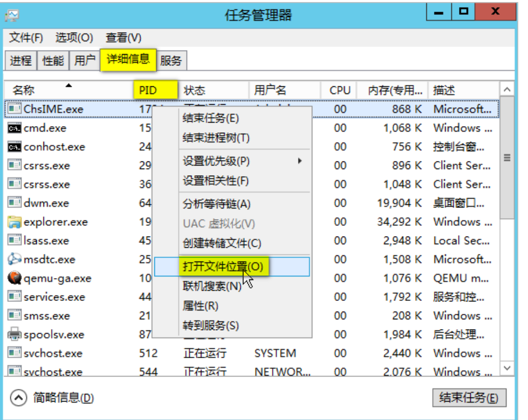Image resolution: width=528 pixels, height=420 pixels.
Task: Click the explorer.exe folder icon
Action: [14, 222]
